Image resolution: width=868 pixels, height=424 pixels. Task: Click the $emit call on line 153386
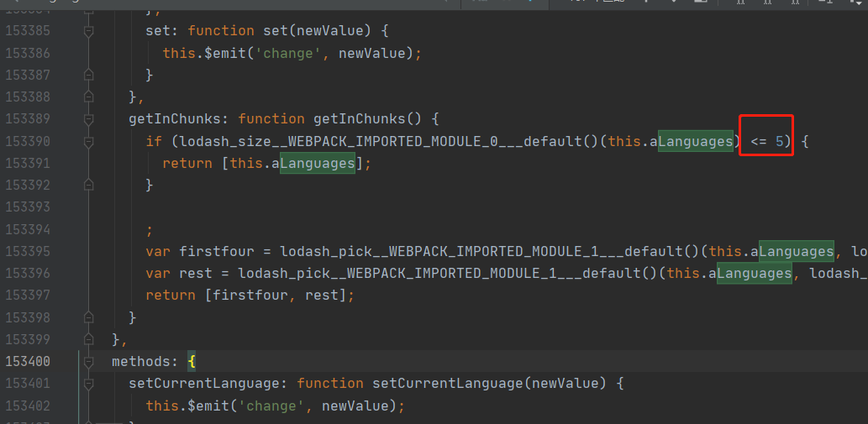(x=218, y=53)
